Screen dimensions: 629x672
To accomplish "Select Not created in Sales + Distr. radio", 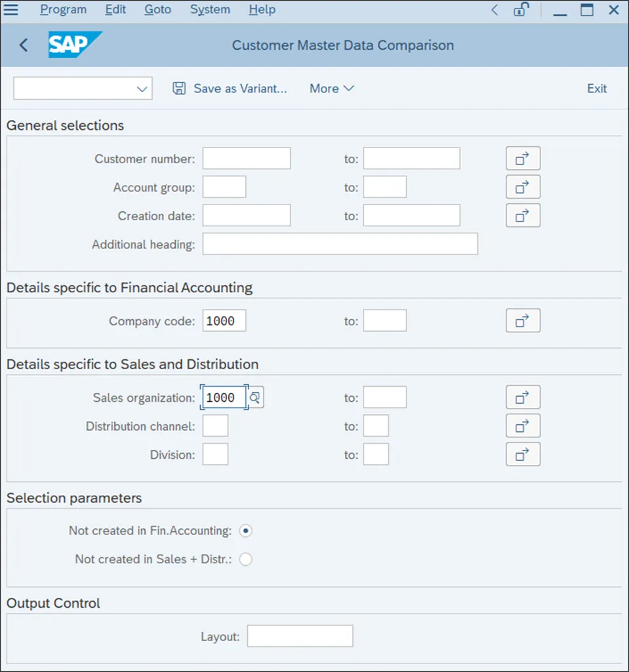I will [x=246, y=559].
